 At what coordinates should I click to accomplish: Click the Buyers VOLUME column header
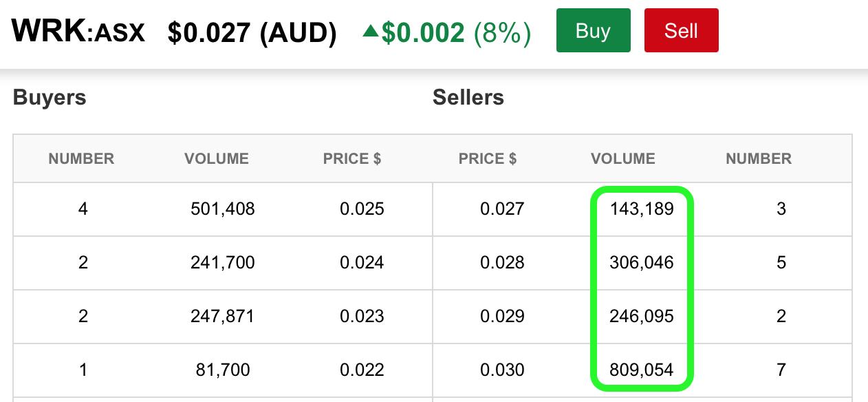click(x=217, y=159)
